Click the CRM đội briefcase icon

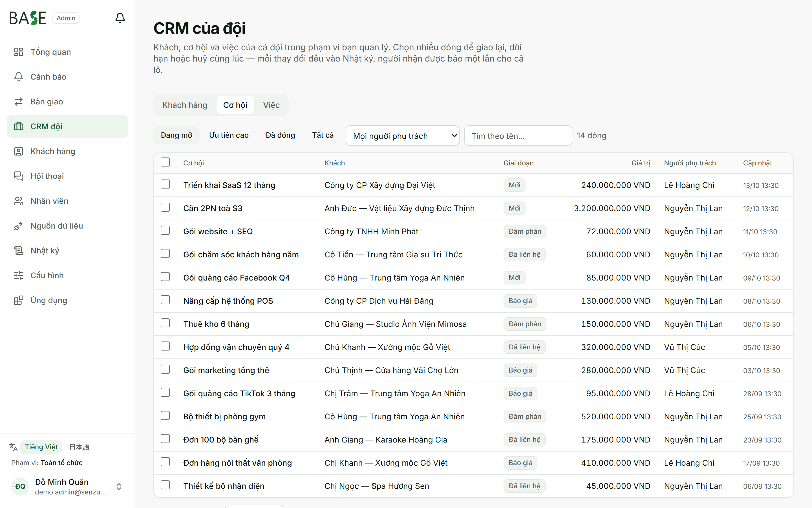[x=18, y=126]
